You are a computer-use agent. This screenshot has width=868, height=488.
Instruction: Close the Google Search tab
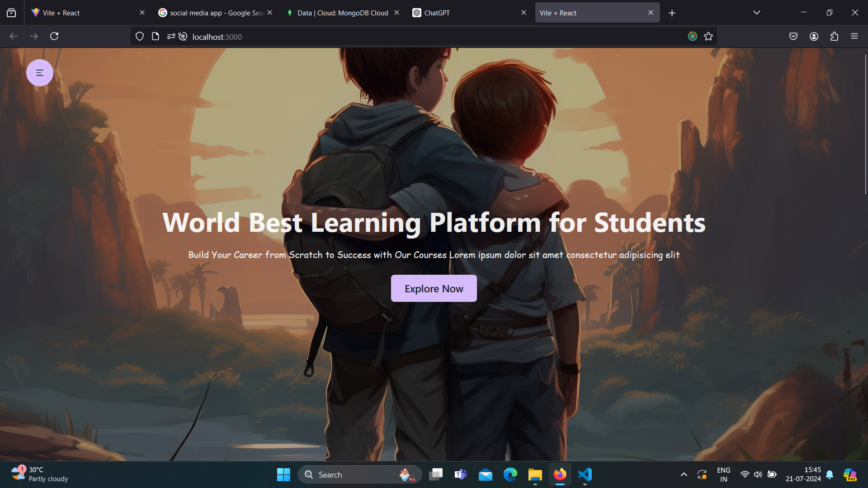[x=269, y=13]
